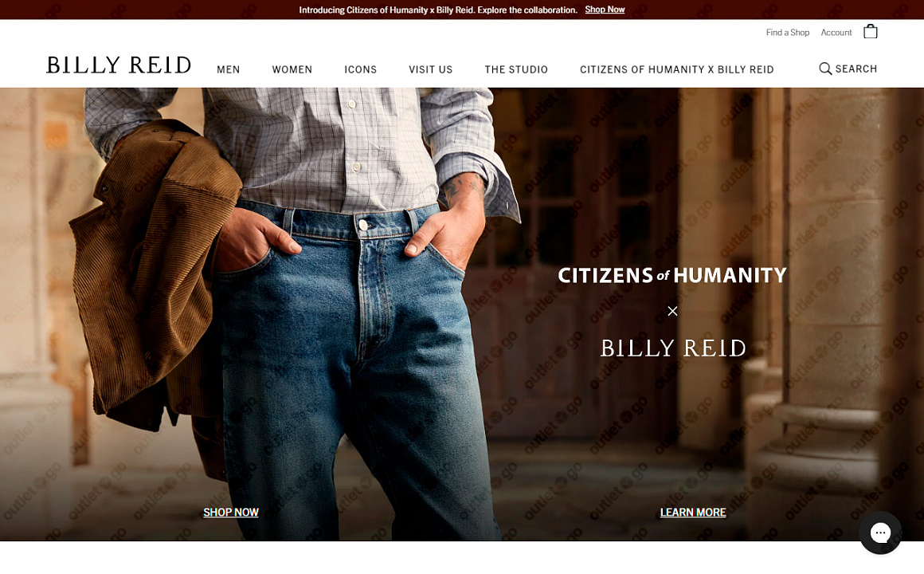Click Shop Now on hero banner
Screen dimensions: 924x574
tap(231, 512)
